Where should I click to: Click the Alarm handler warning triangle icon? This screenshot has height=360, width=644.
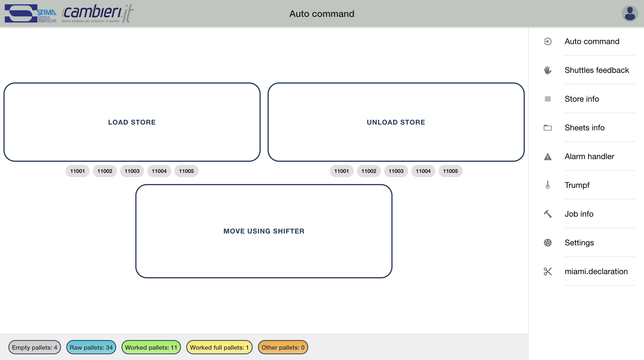(x=548, y=156)
